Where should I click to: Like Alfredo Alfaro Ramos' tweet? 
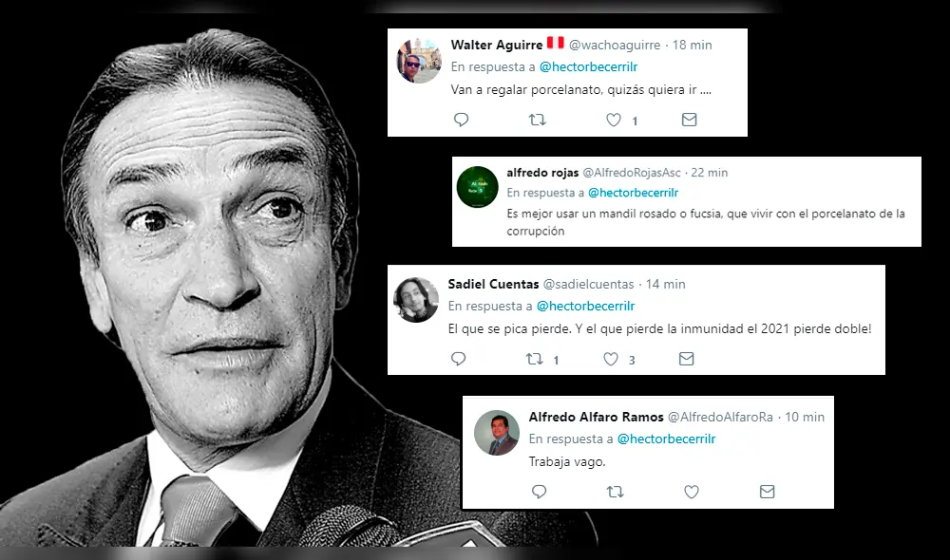692,491
